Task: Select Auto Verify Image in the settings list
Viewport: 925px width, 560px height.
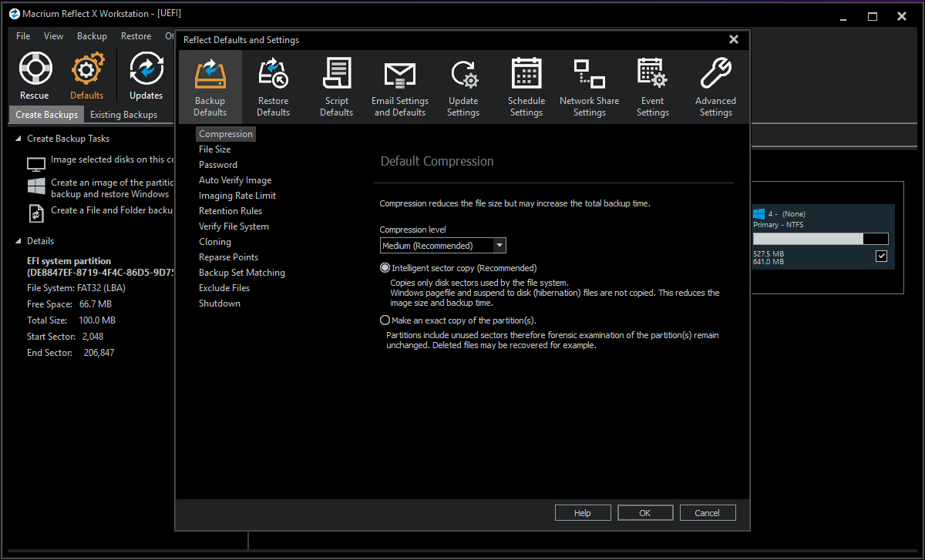Action: 235,180
